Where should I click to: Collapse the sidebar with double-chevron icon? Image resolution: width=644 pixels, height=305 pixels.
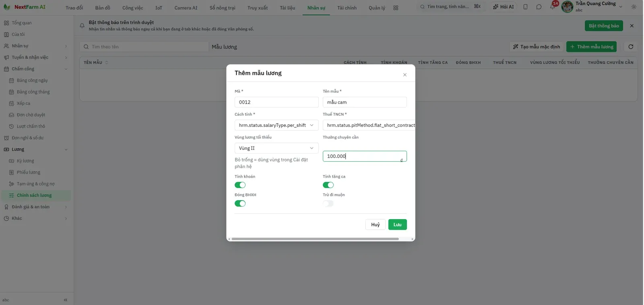pos(66,300)
